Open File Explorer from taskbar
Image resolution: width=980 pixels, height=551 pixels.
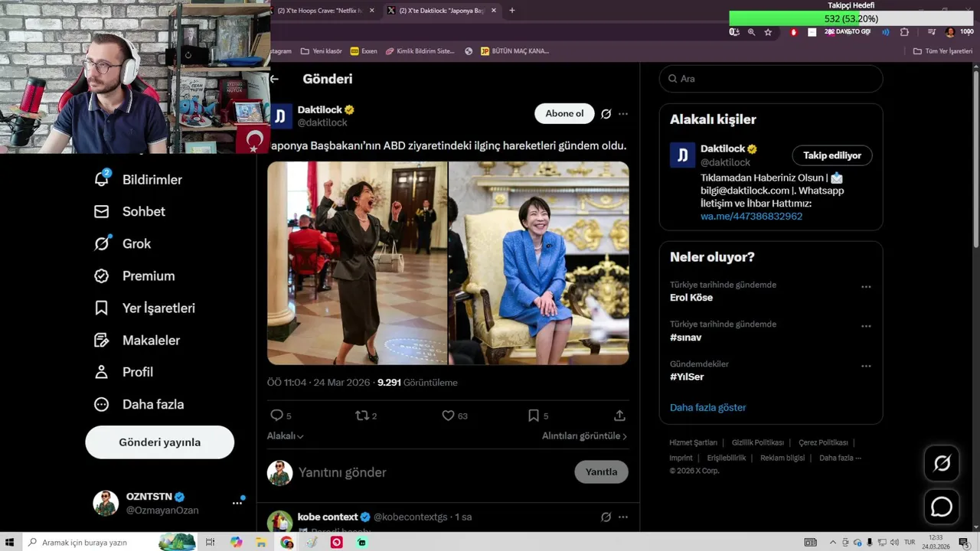click(261, 542)
